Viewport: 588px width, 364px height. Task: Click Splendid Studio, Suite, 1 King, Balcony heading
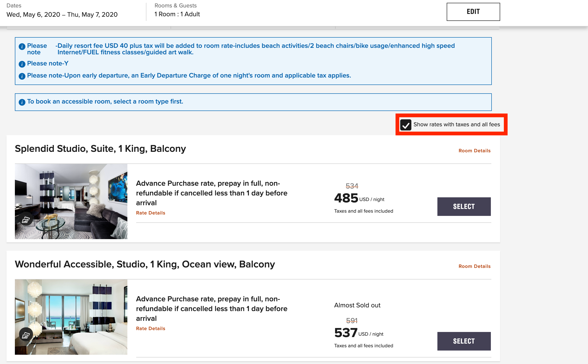click(x=100, y=149)
